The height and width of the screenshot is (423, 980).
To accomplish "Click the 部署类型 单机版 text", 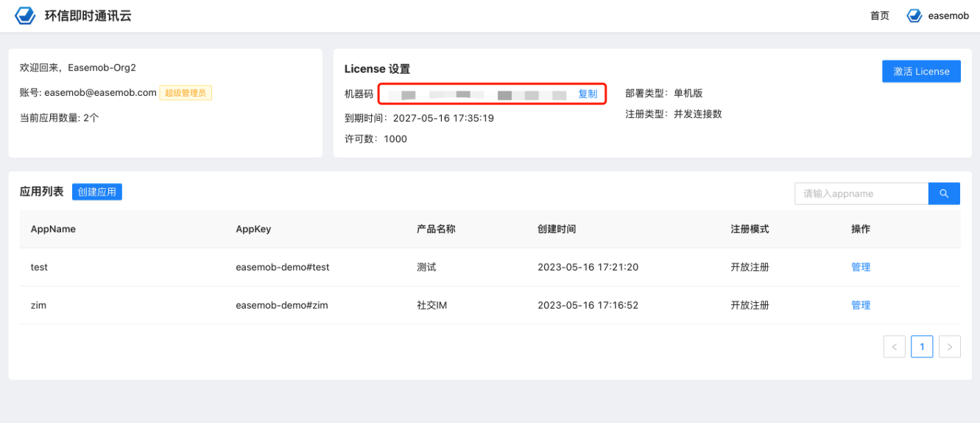I will [x=663, y=93].
